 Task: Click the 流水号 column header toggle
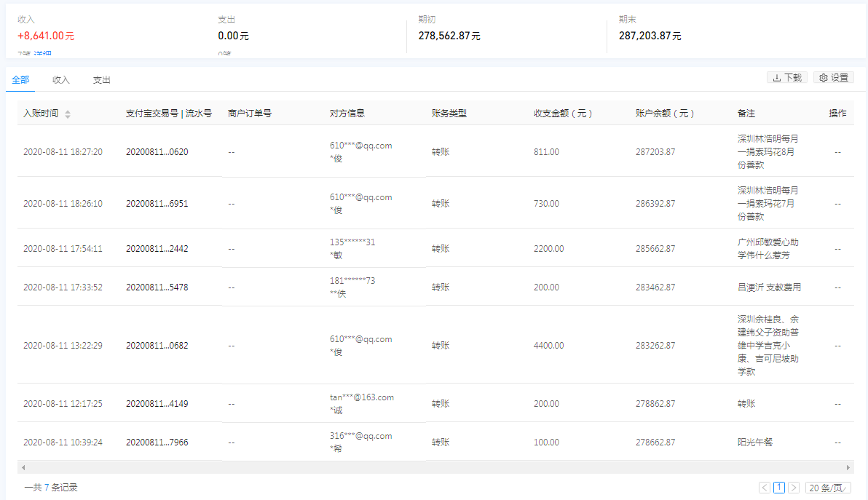tap(198, 114)
